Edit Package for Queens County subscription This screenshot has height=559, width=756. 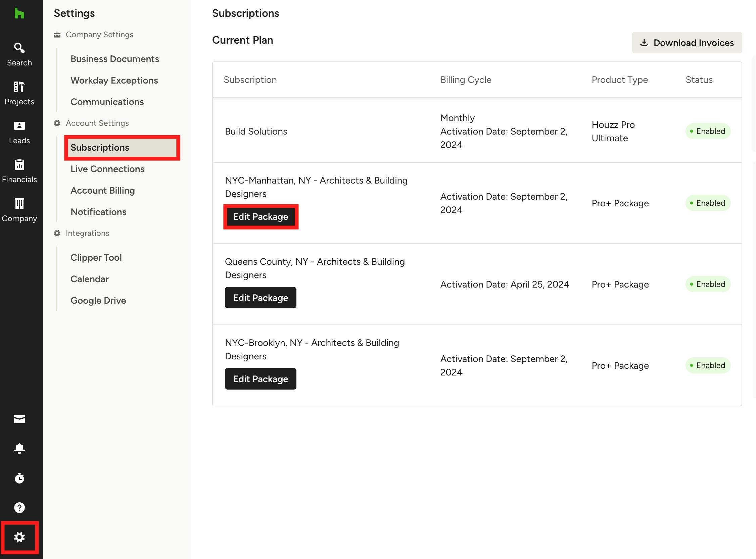click(261, 298)
